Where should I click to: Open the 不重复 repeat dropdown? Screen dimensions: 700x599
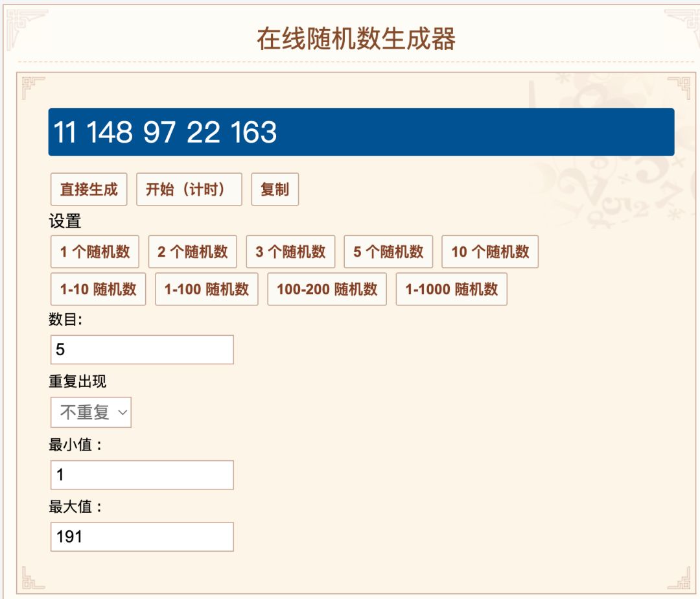pyautogui.click(x=91, y=412)
